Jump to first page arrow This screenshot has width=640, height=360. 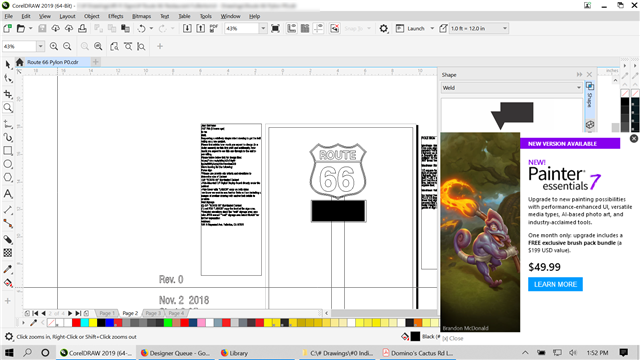[x=35, y=313]
